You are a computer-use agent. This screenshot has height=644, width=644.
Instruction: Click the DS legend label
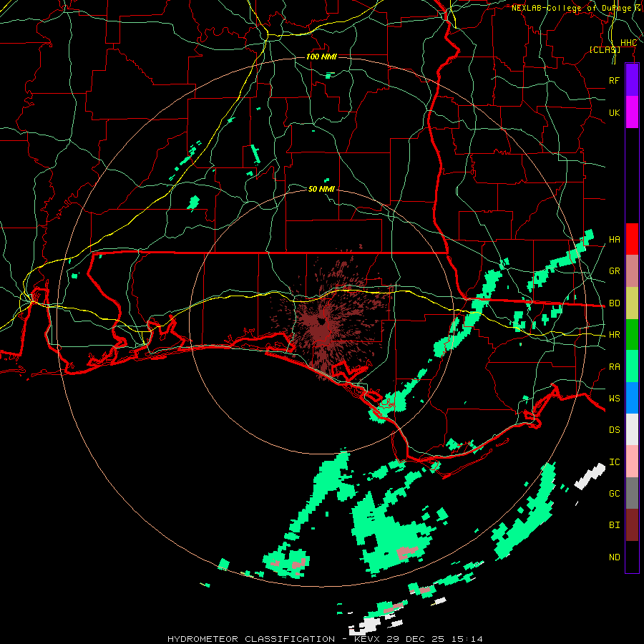click(x=615, y=430)
